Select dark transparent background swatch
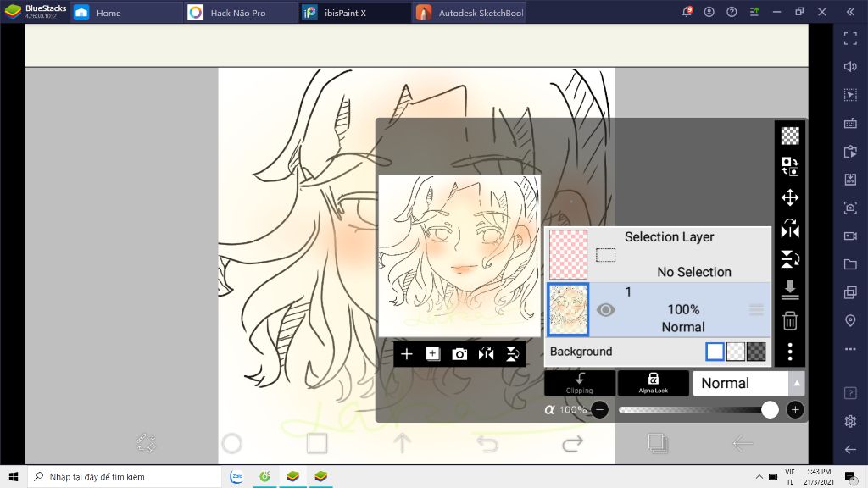 point(755,352)
